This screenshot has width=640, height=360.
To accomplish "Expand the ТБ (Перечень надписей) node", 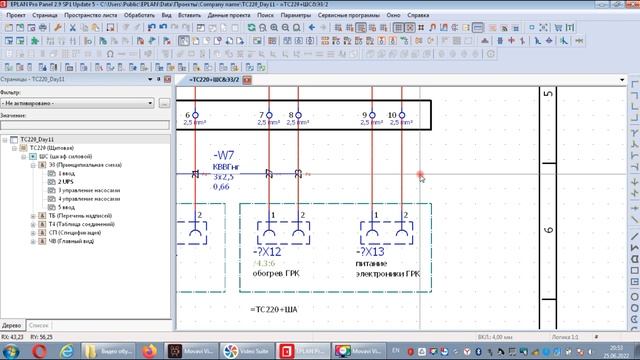I will [33, 216].
